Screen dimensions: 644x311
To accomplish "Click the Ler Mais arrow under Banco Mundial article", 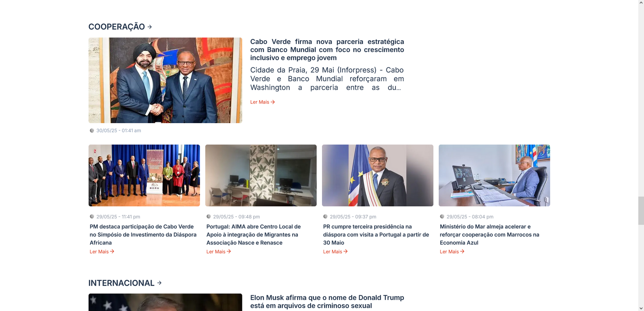I will click(273, 102).
